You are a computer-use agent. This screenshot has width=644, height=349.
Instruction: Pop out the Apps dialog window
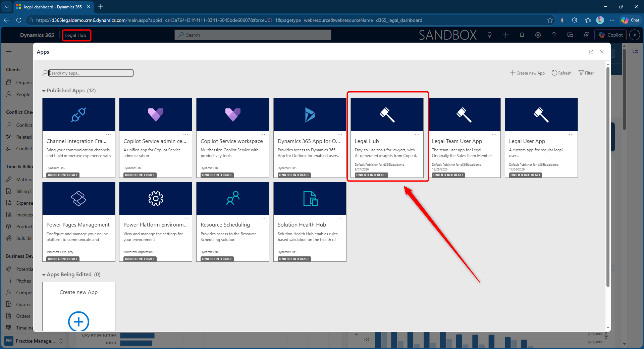click(591, 52)
